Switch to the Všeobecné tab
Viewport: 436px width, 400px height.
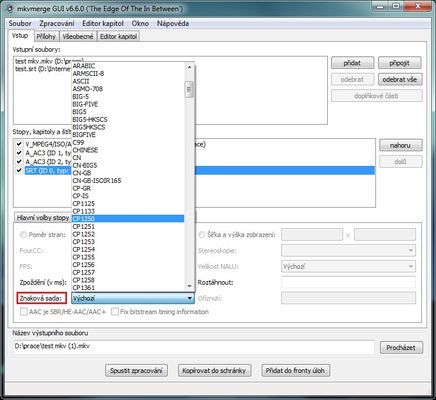coord(78,36)
